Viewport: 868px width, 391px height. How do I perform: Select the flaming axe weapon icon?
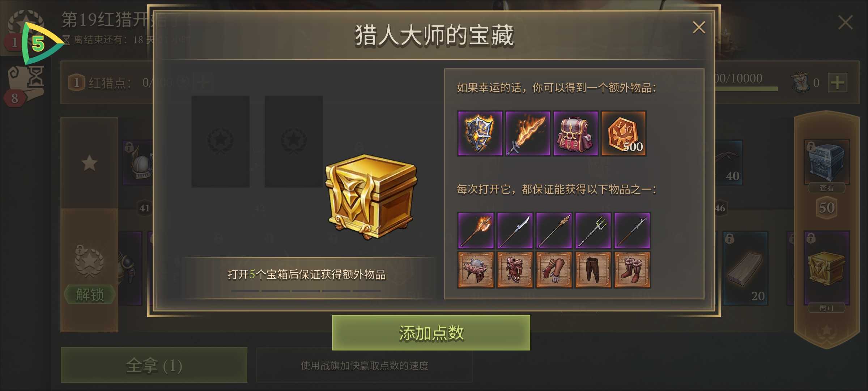pyautogui.click(x=476, y=231)
